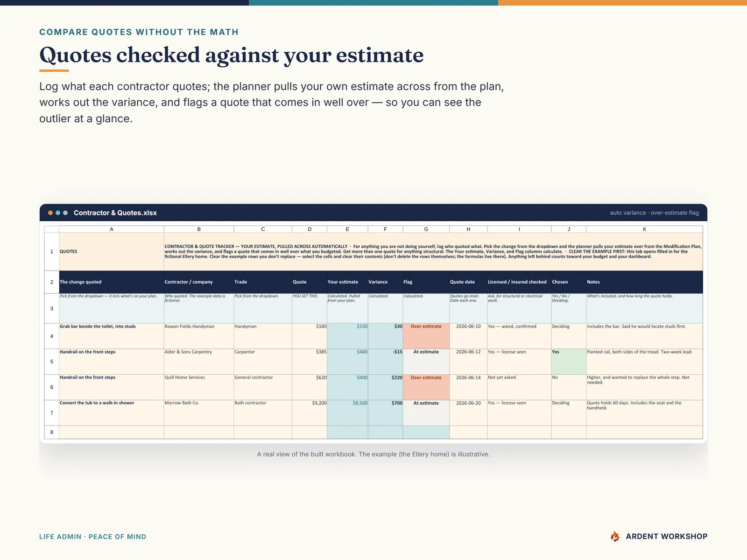This screenshot has height=560, width=747.
Task: Click the -$15 variance cell
Action: point(385,362)
